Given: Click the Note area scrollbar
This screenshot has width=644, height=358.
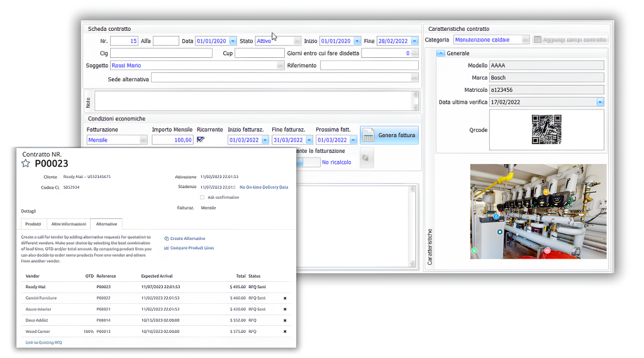Looking at the screenshot, I should tap(415, 101).
